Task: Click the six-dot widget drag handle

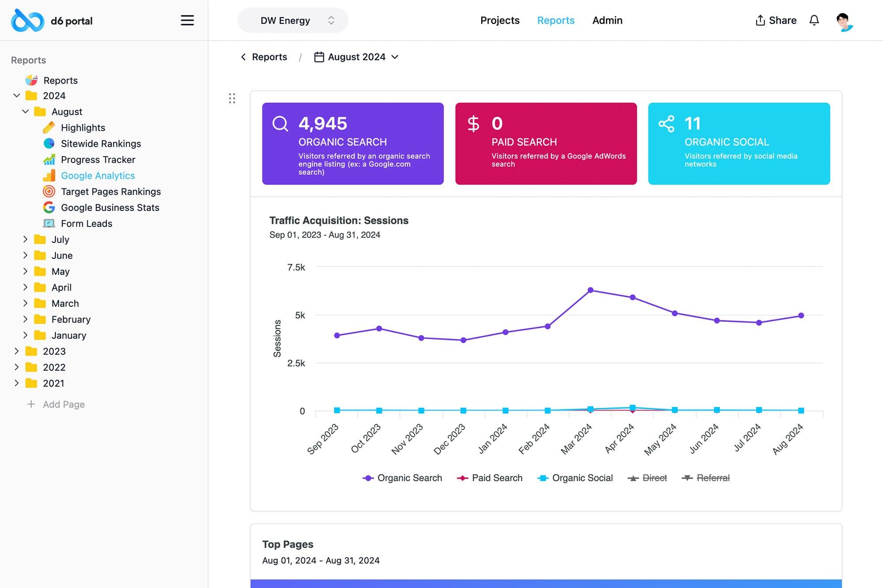Action: [x=232, y=98]
